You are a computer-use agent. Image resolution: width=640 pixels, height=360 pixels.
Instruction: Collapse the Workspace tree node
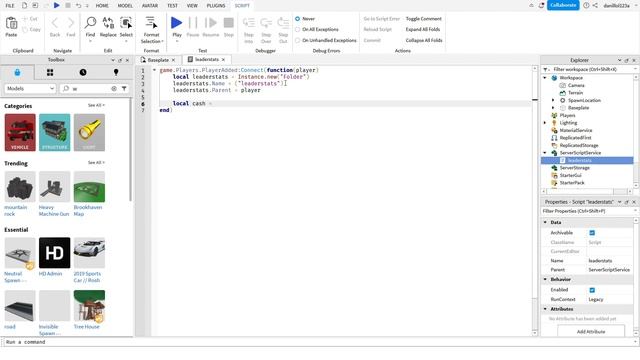click(x=545, y=78)
